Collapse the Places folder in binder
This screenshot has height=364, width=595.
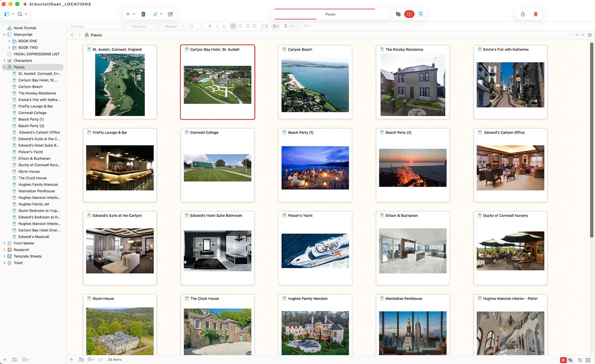tap(4, 67)
